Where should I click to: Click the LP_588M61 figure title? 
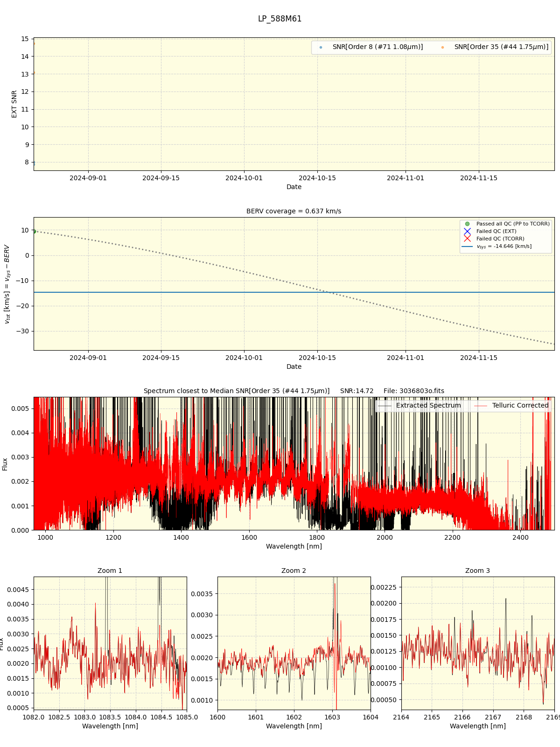(280, 19)
